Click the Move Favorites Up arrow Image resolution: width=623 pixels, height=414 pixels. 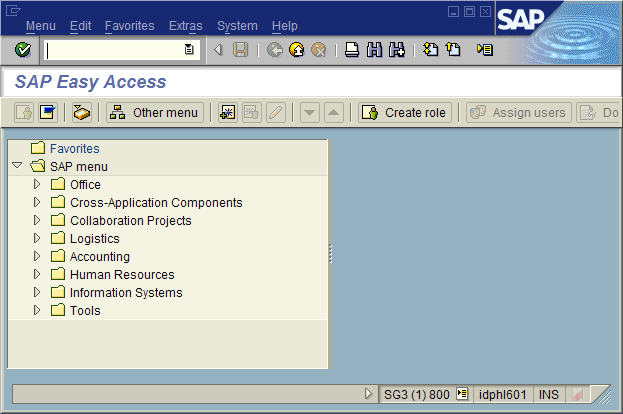[334, 113]
